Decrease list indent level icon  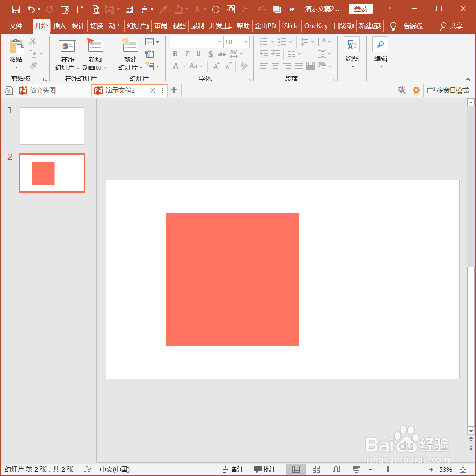click(264, 54)
